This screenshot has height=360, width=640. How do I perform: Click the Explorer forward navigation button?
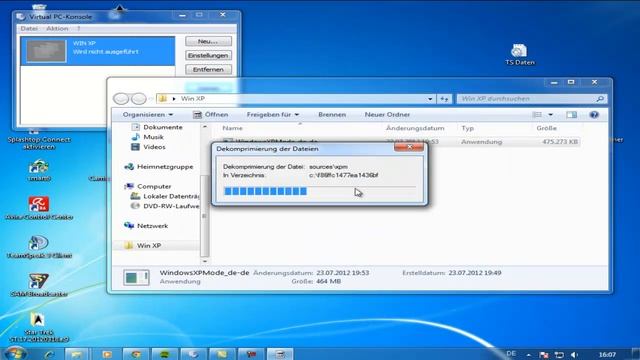138,98
